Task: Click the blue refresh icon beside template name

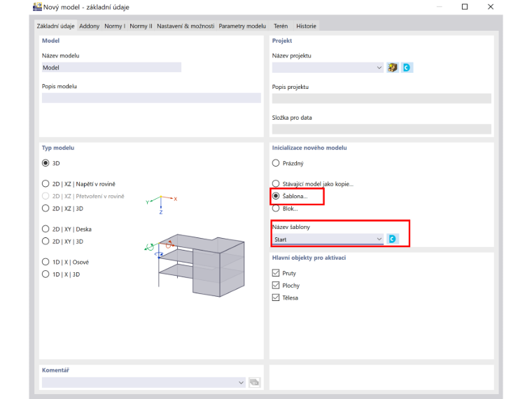Action: 393,239
